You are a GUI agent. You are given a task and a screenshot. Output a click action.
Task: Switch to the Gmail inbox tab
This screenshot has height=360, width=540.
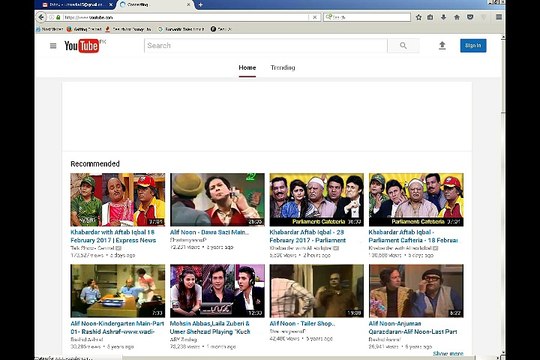point(75,5)
